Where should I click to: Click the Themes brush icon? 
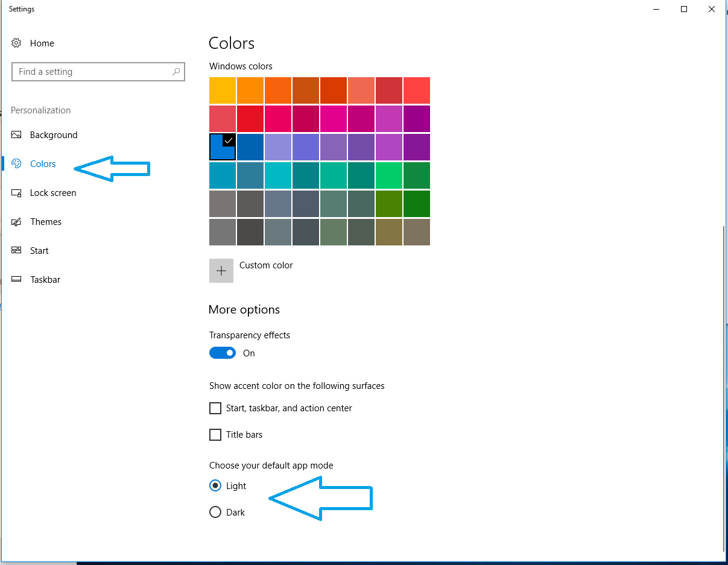16,222
